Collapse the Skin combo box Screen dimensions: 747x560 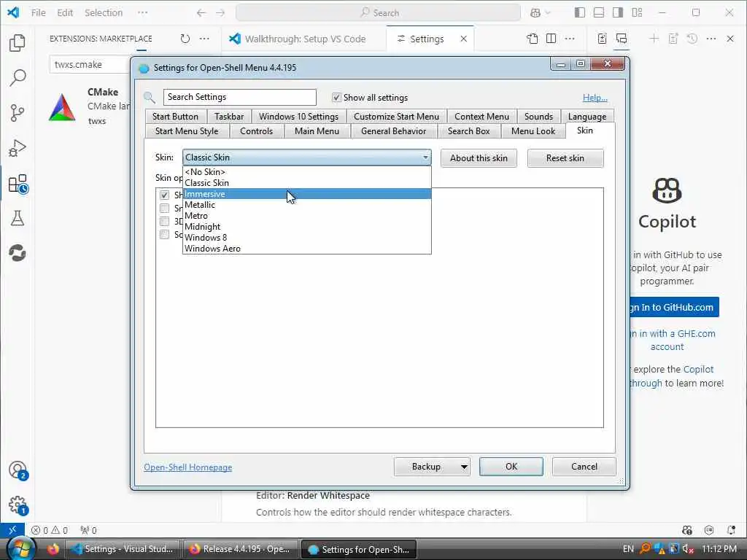click(x=425, y=157)
